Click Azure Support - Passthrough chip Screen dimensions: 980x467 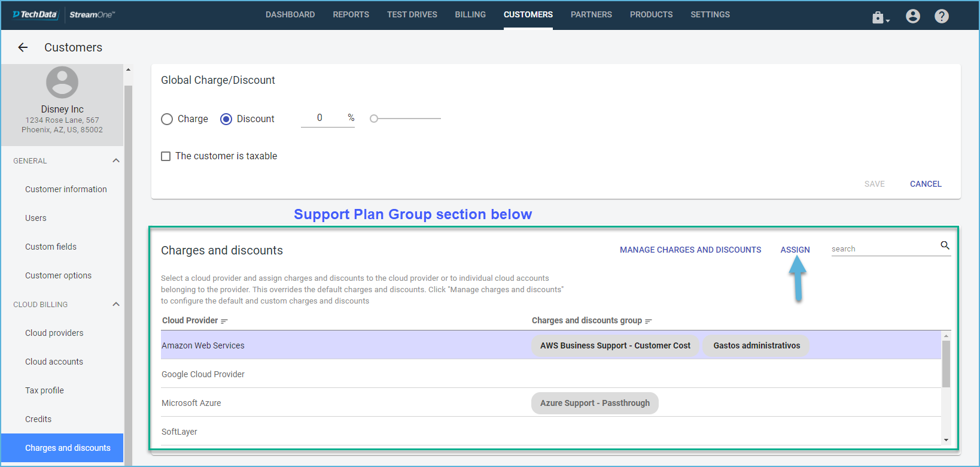point(595,403)
